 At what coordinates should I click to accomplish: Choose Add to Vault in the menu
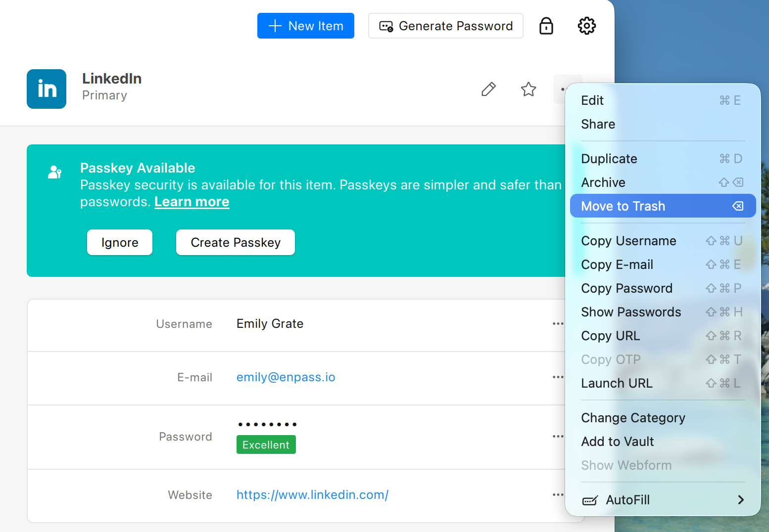point(663,442)
